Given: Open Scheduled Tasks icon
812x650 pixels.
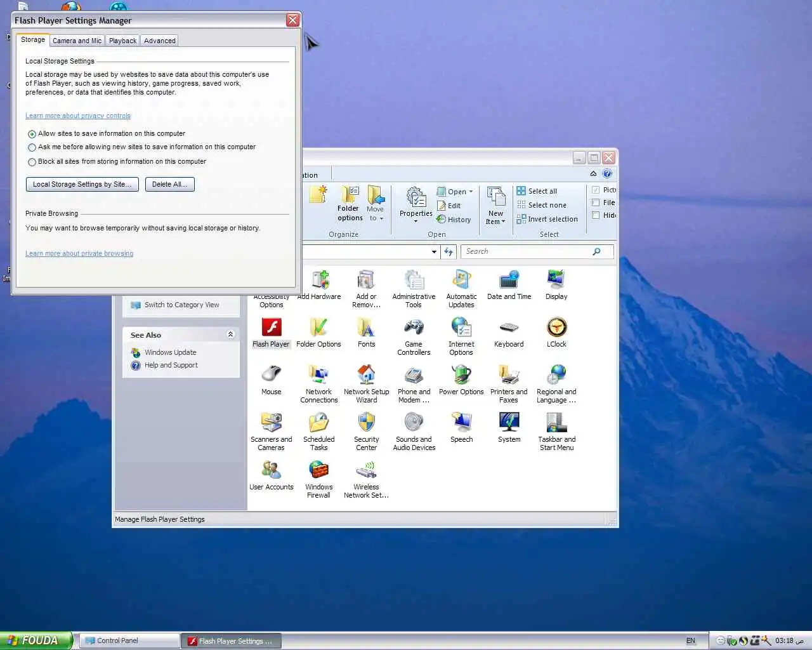Looking at the screenshot, I should (x=319, y=432).
